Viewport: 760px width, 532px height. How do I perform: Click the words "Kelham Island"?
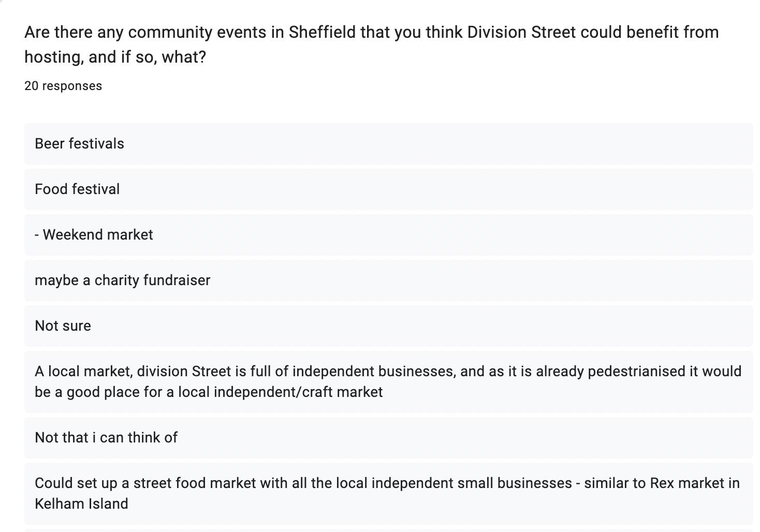pos(81,504)
